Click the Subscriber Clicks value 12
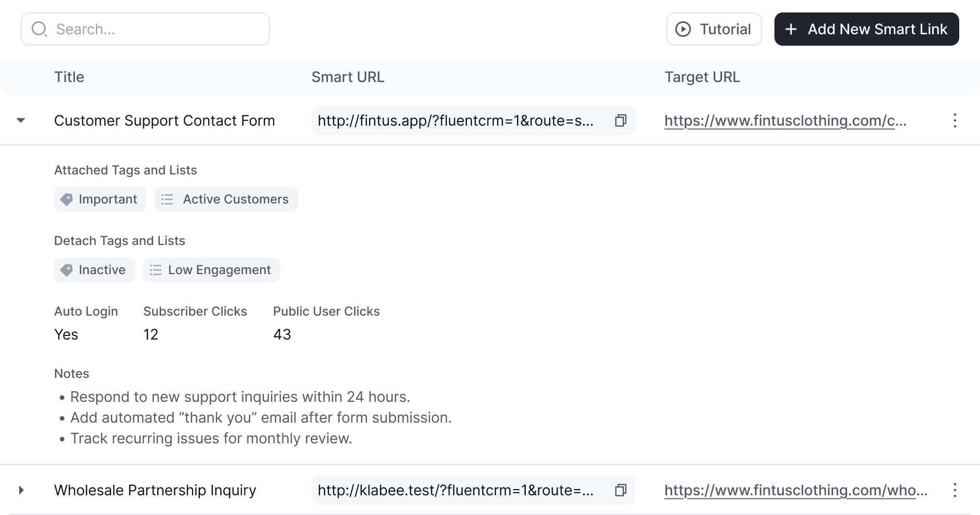 tap(151, 334)
